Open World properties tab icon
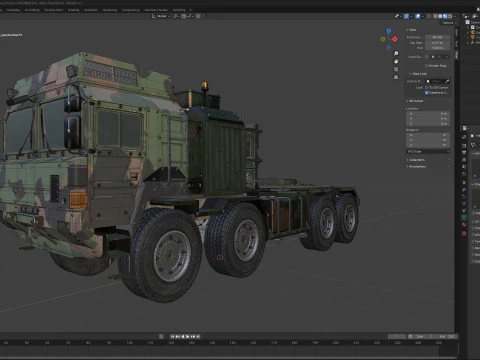The image size is (480, 360). point(464,174)
